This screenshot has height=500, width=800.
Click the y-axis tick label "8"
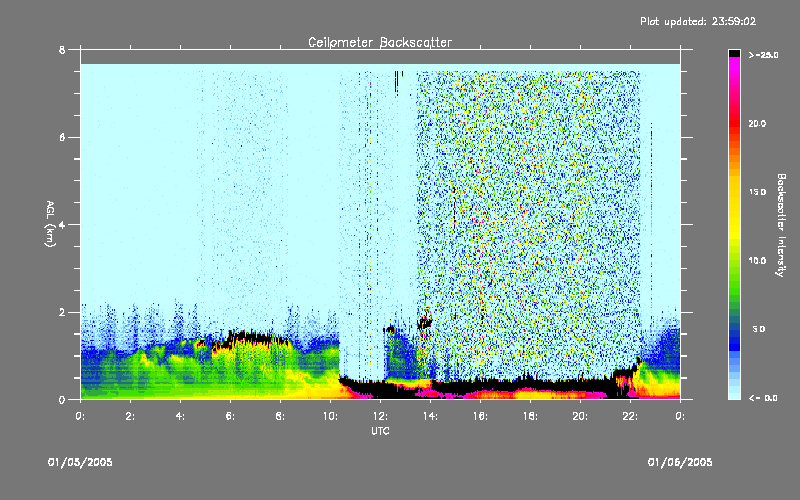pyautogui.click(x=62, y=50)
